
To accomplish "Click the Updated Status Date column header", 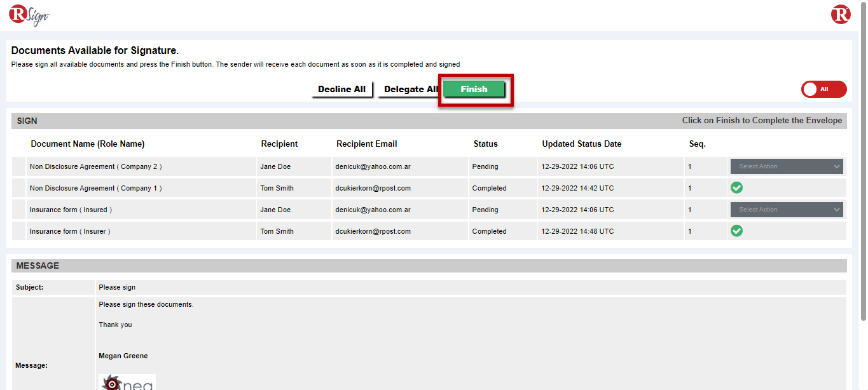I will pos(581,144).
